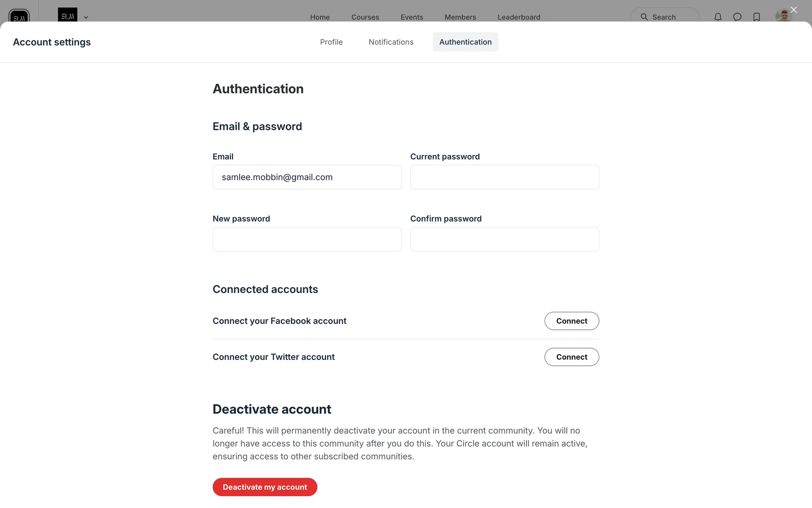Go to Leaderboard in top navigation

518,17
